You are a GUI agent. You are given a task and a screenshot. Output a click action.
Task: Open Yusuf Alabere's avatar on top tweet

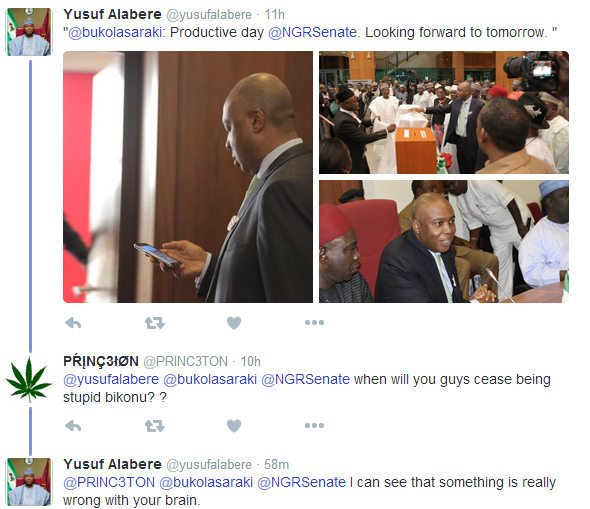29,32
